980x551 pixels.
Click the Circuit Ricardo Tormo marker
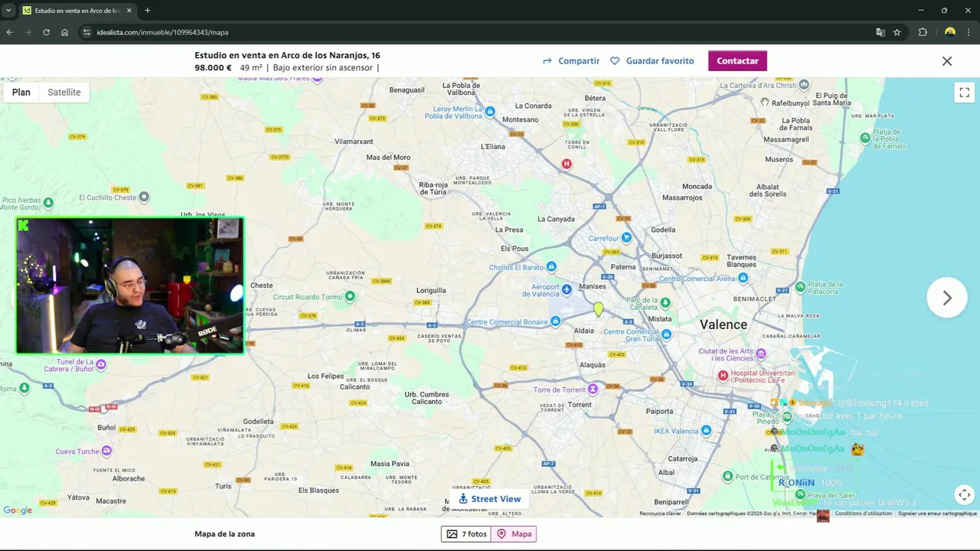point(350,296)
